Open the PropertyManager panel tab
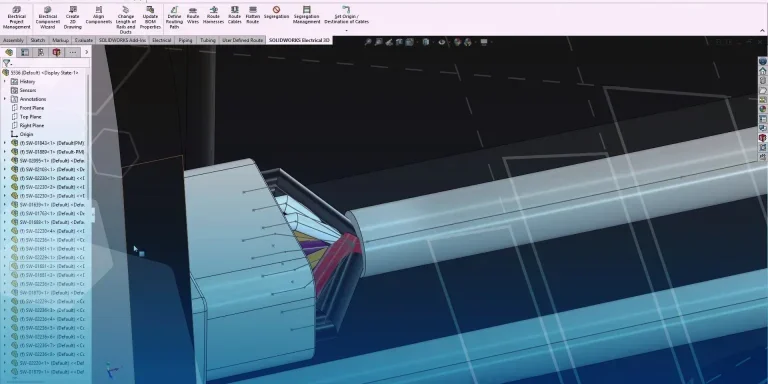768x384 pixels. (25, 52)
